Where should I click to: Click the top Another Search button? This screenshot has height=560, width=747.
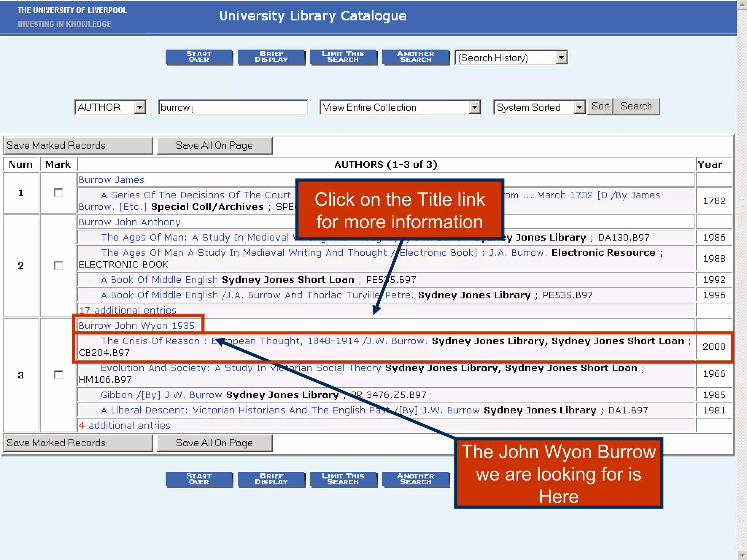pos(415,57)
